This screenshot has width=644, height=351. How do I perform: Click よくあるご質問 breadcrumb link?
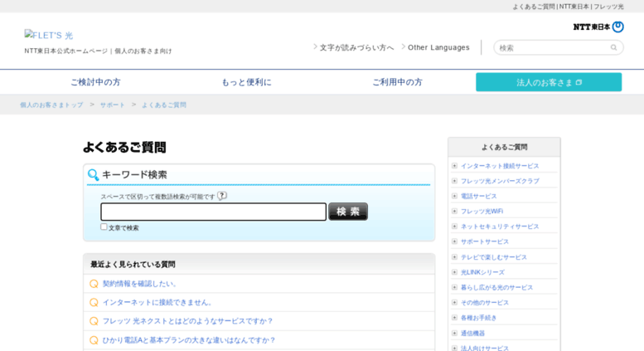tap(164, 105)
